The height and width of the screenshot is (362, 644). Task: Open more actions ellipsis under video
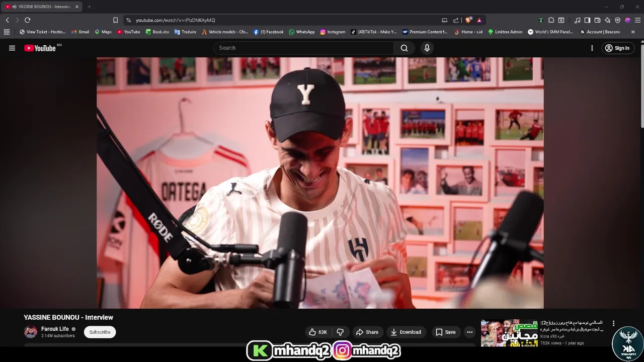[x=469, y=332]
